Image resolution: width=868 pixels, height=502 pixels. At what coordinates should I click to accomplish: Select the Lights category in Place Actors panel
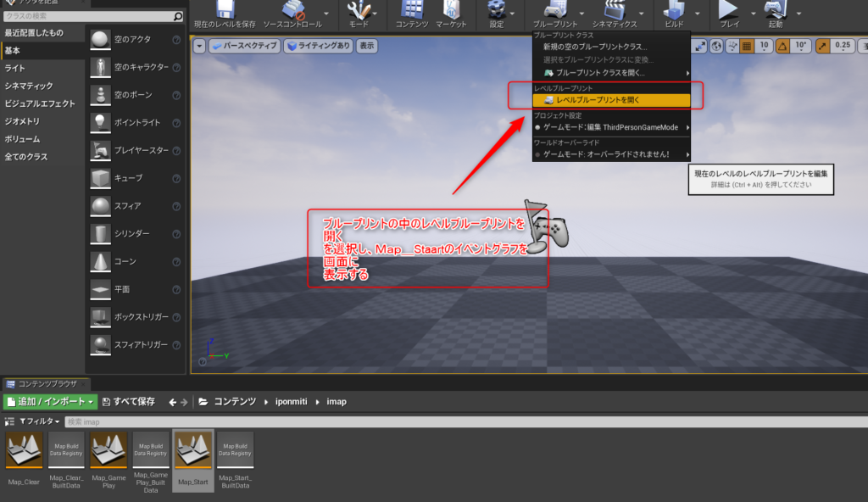pyautogui.click(x=14, y=68)
